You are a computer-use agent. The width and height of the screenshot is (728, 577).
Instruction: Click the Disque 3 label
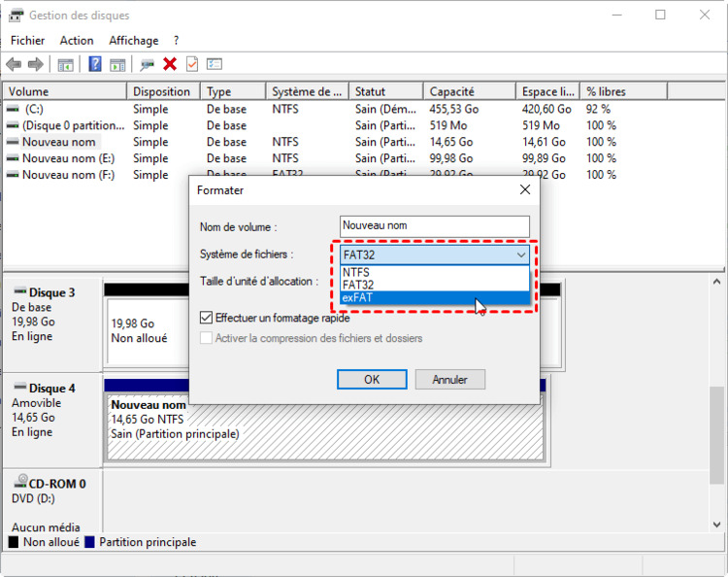click(x=52, y=292)
